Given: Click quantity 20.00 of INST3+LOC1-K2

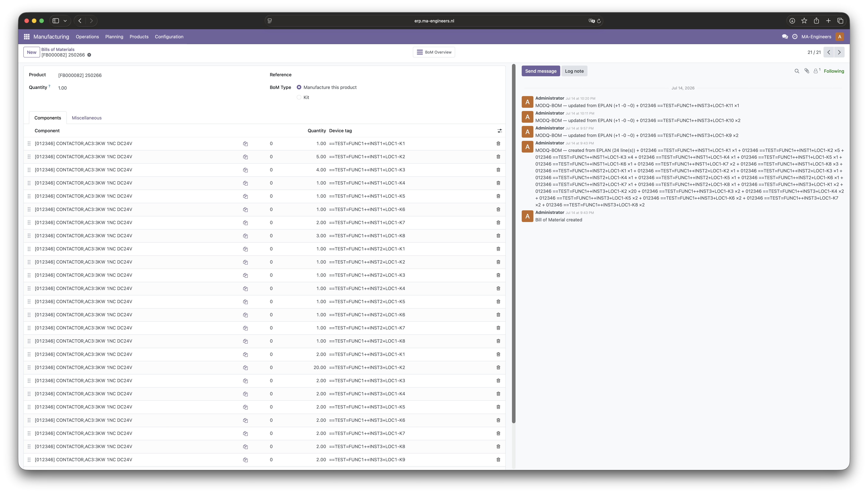Looking at the screenshot, I should tap(319, 367).
